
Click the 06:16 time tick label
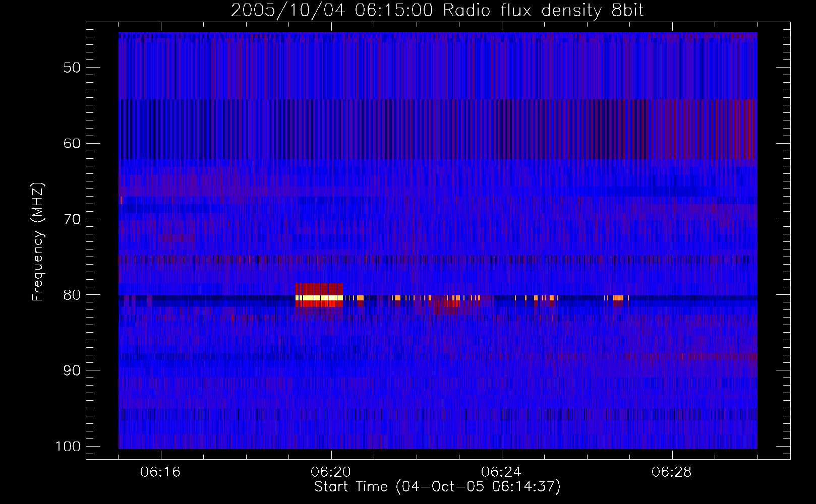tap(160, 472)
